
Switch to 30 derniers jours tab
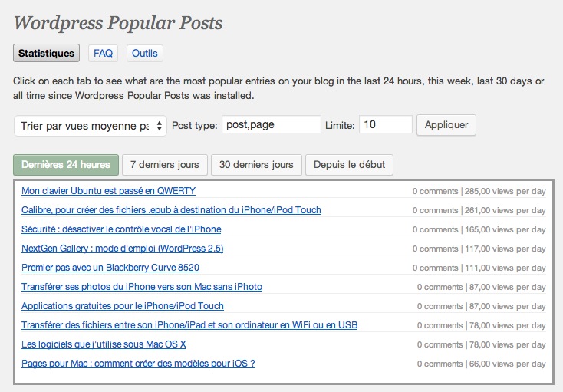[x=256, y=165]
